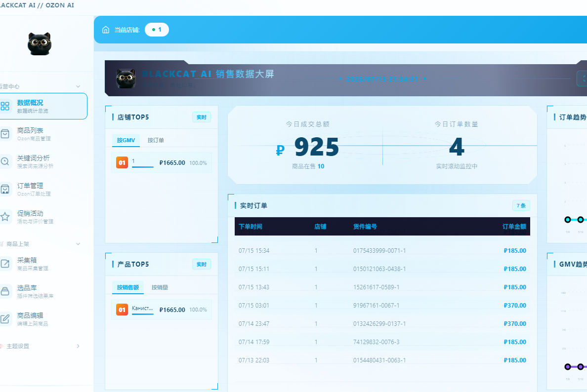Click the banner date-time display
Screen dimensions: 587x392
click(x=382, y=79)
